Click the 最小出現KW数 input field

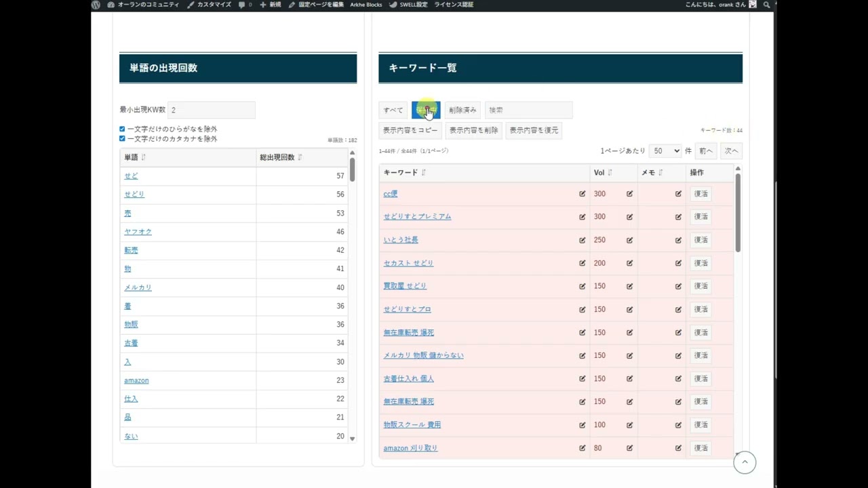[x=211, y=110]
